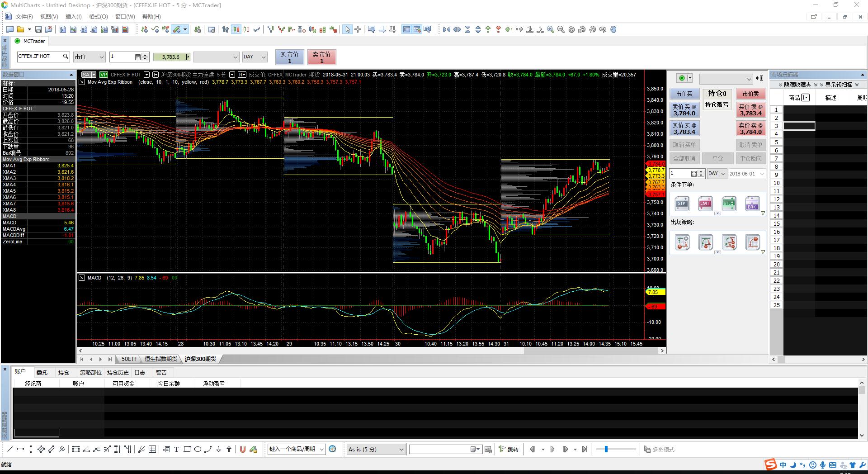Select the arrow down drawing tool

pos(218,449)
